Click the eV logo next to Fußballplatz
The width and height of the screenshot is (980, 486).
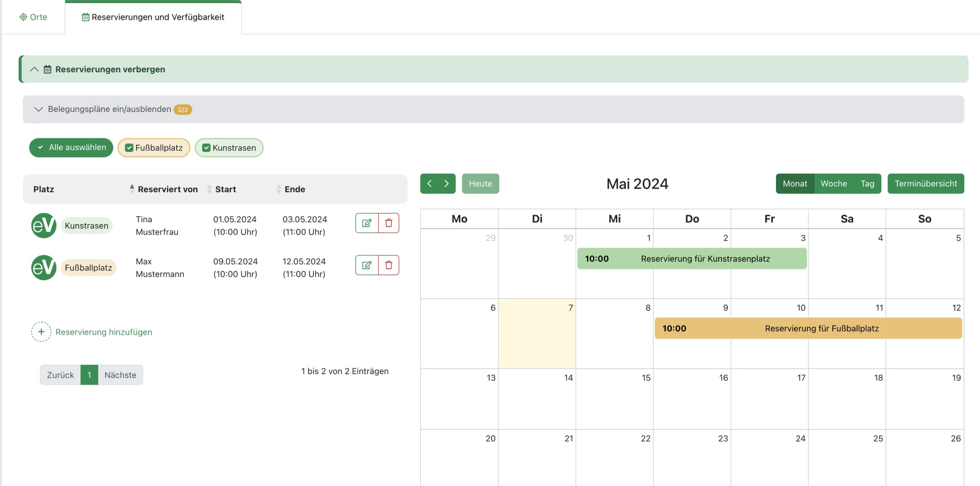[x=43, y=268]
